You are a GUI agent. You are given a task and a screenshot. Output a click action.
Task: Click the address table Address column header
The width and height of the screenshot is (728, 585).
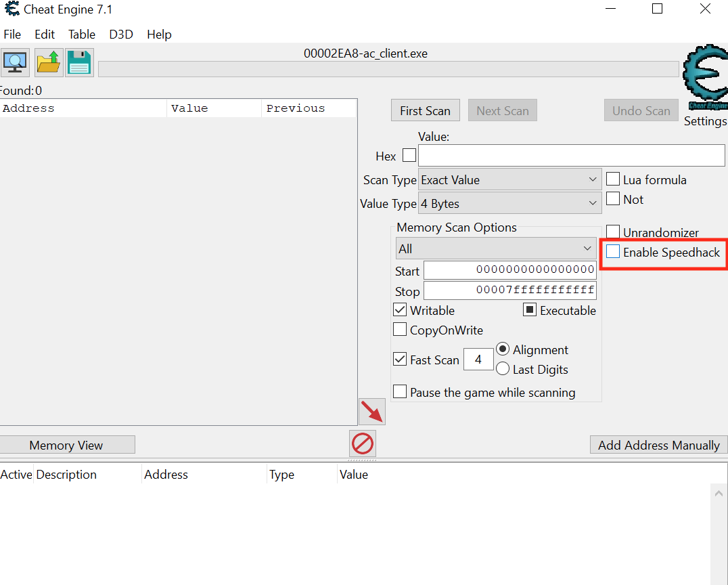pyautogui.click(x=204, y=475)
